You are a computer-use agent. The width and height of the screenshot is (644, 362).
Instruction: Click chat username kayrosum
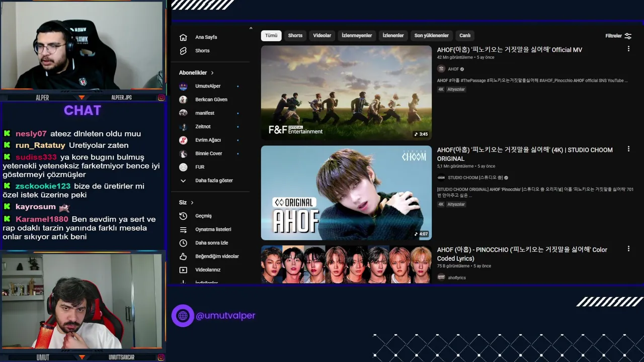(36, 207)
